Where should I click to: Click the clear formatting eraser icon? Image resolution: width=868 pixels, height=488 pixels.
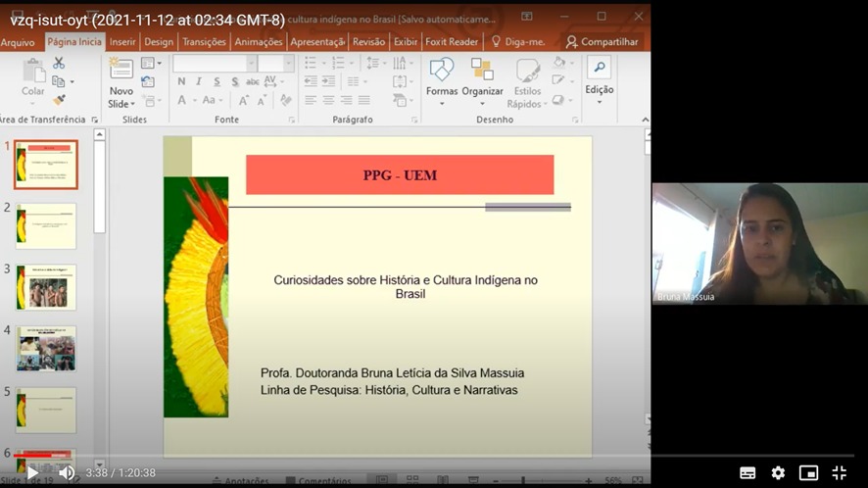tap(286, 100)
